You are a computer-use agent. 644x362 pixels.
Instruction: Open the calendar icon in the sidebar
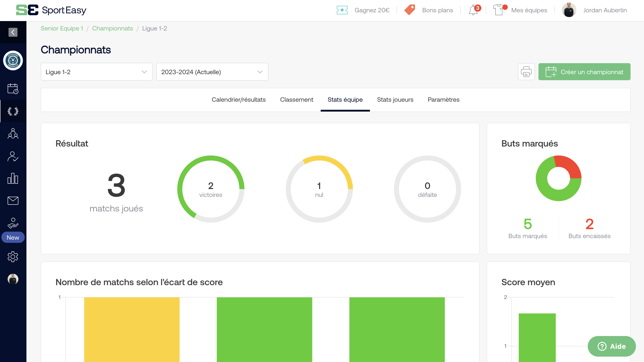pos(13,89)
